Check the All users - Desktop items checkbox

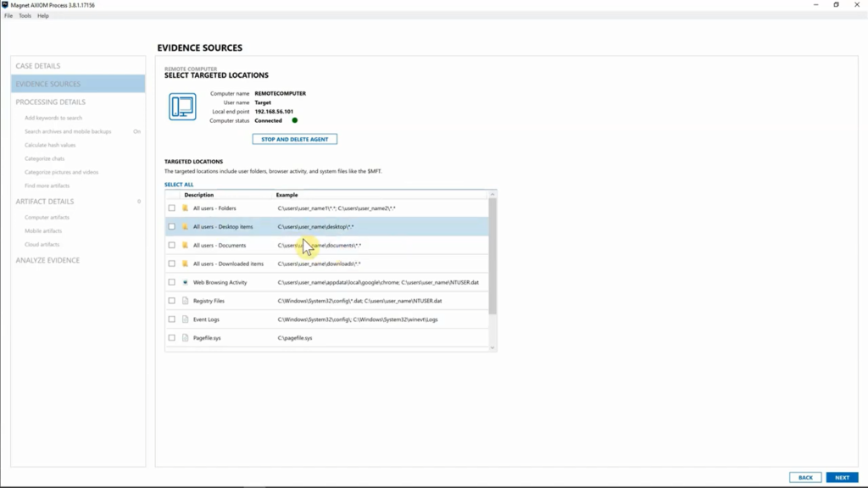point(171,226)
